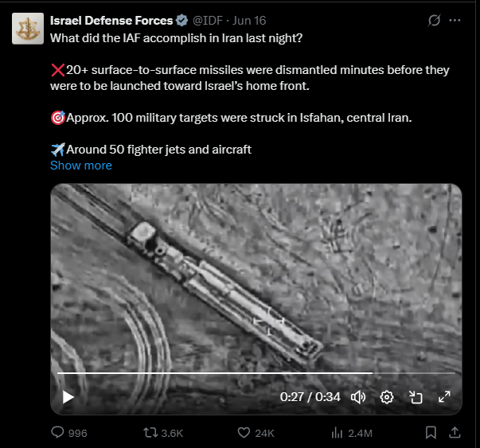Reply to the IDF post
480x448 pixels.
point(58,433)
